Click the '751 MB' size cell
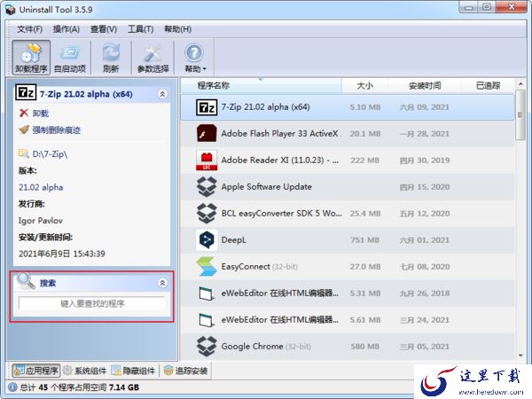Screen dimensions: 532x399 tap(364, 240)
